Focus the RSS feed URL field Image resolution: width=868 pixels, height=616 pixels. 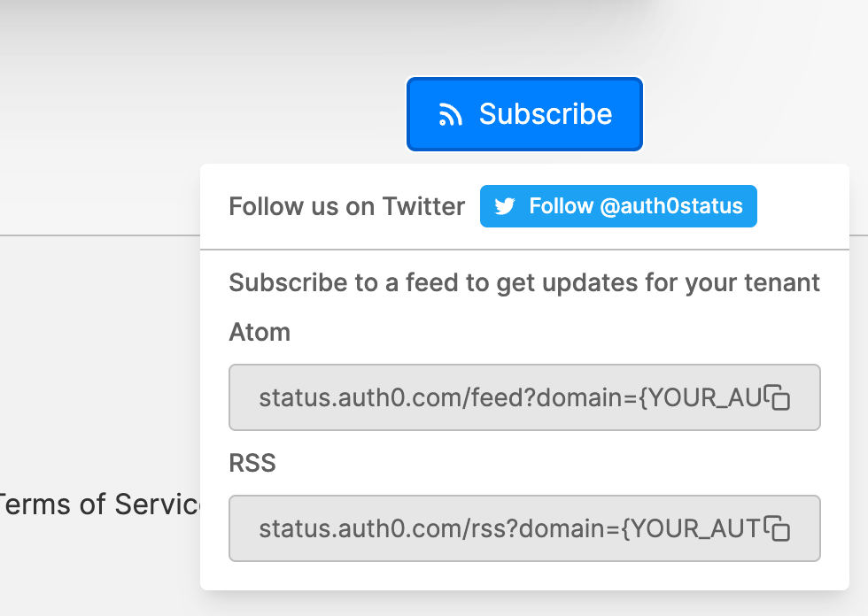[524, 528]
